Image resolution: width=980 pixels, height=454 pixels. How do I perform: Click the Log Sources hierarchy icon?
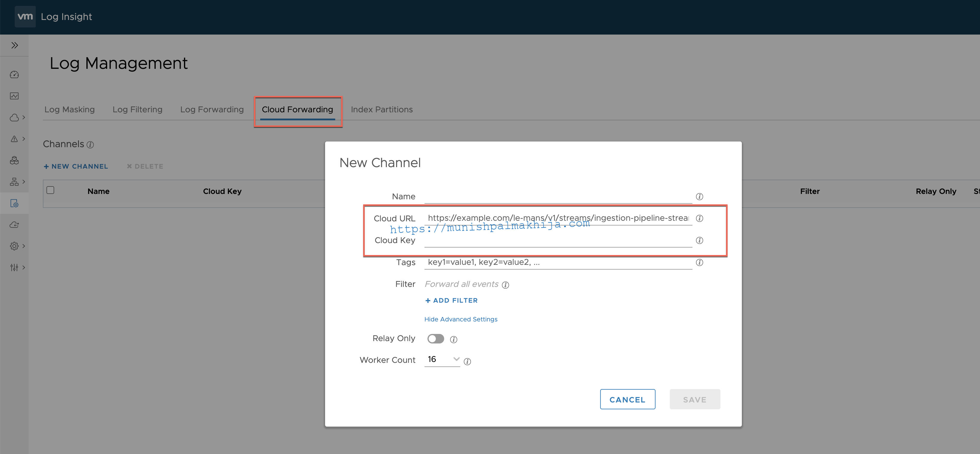click(15, 182)
